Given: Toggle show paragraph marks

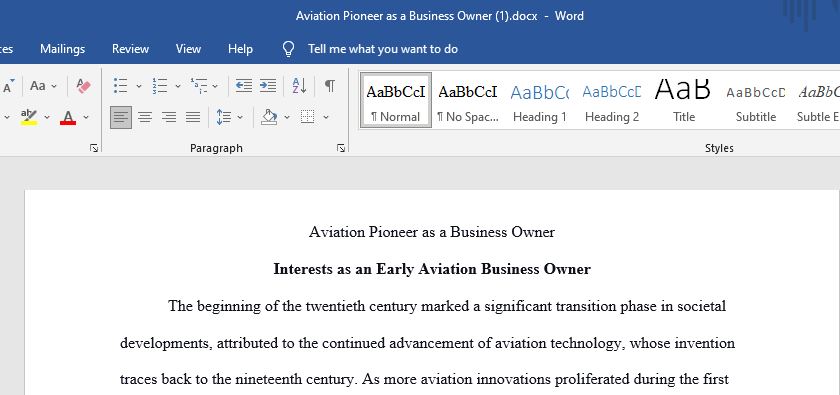Looking at the screenshot, I should [330, 86].
